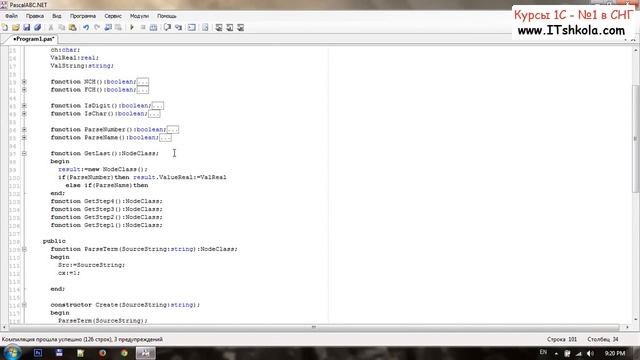
Task: Expand the folded ParseNumber function
Action: point(24,129)
